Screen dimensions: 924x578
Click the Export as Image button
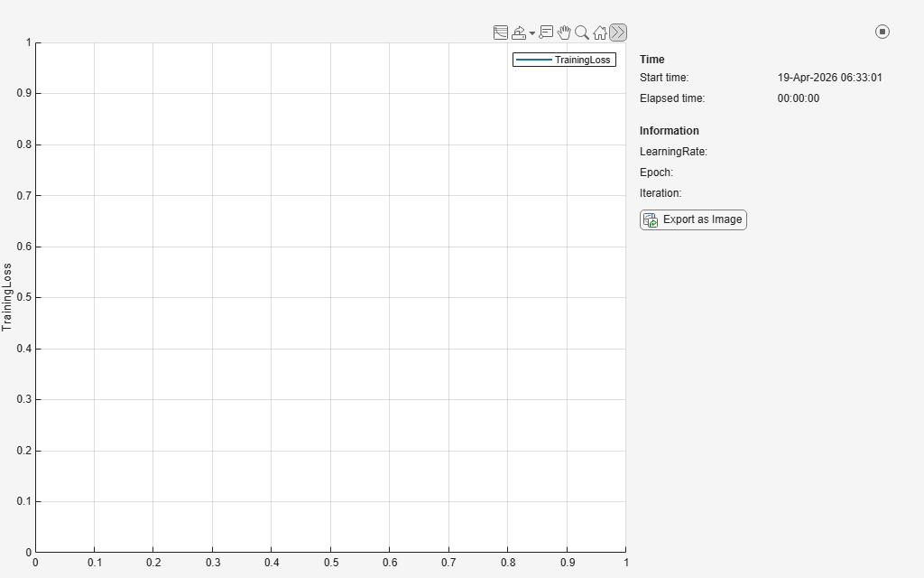[x=693, y=219]
